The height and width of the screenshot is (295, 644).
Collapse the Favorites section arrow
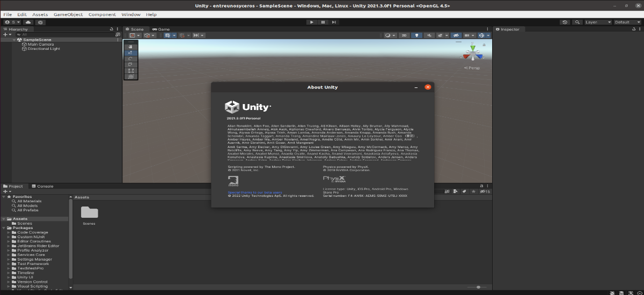3,197
